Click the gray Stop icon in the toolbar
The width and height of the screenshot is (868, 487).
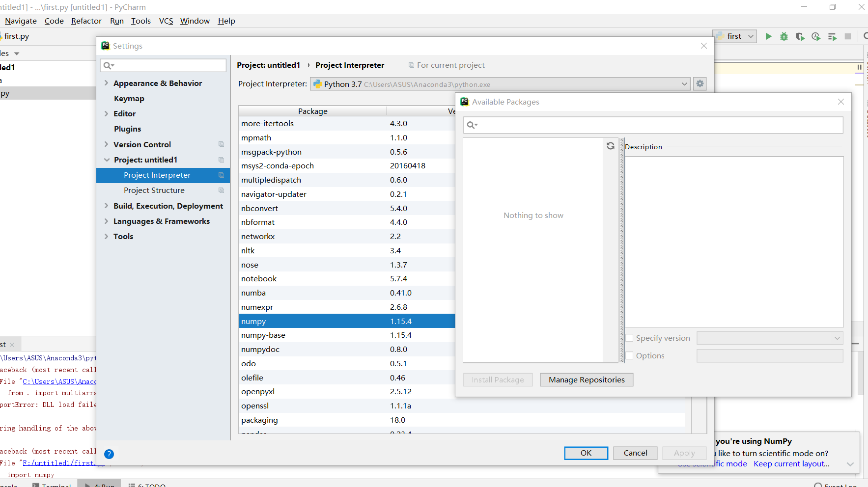pyautogui.click(x=848, y=36)
